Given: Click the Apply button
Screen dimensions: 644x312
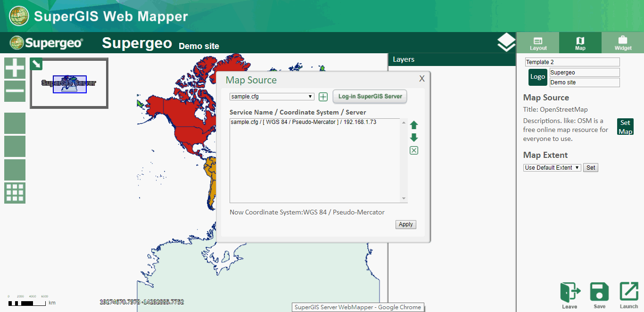Looking at the screenshot, I should click(x=406, y=224).
